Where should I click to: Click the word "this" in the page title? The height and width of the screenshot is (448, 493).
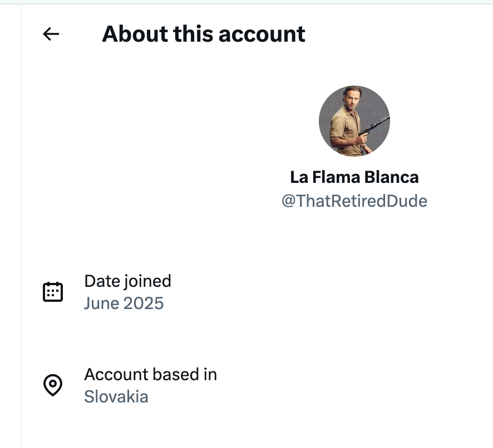(x=193, y=34)
